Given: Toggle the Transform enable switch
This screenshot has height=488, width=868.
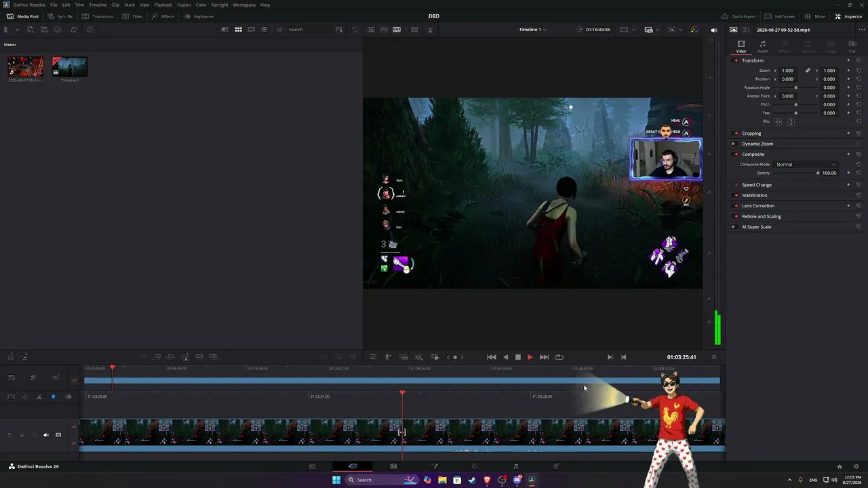Looking at the screenshot, I should click(x=736, y=60).
